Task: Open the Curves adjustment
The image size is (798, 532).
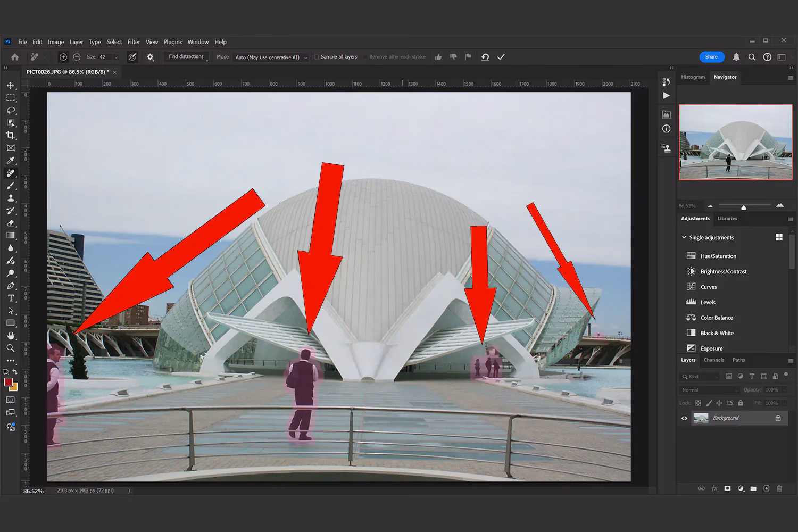Action: (x=708, y=286)
